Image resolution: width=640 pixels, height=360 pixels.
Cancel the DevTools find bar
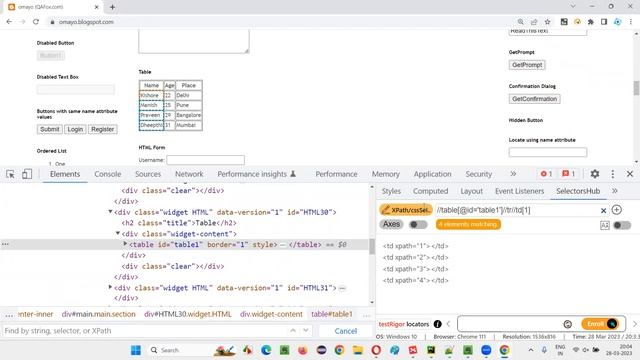[x=345, y=331]
